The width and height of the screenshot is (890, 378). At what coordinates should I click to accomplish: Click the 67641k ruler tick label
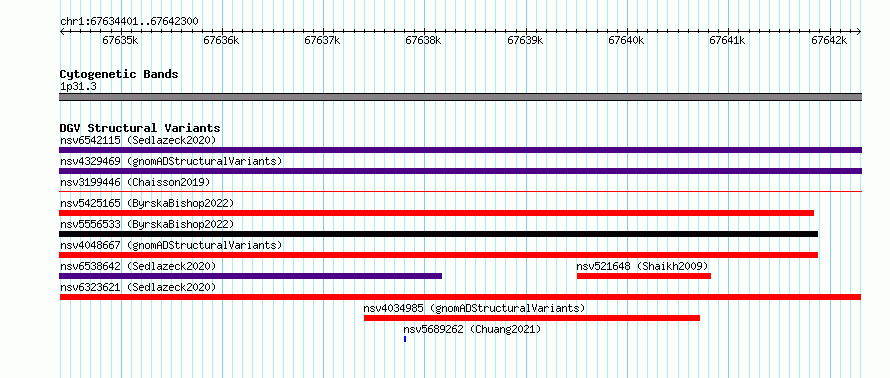tap(727, 40)
